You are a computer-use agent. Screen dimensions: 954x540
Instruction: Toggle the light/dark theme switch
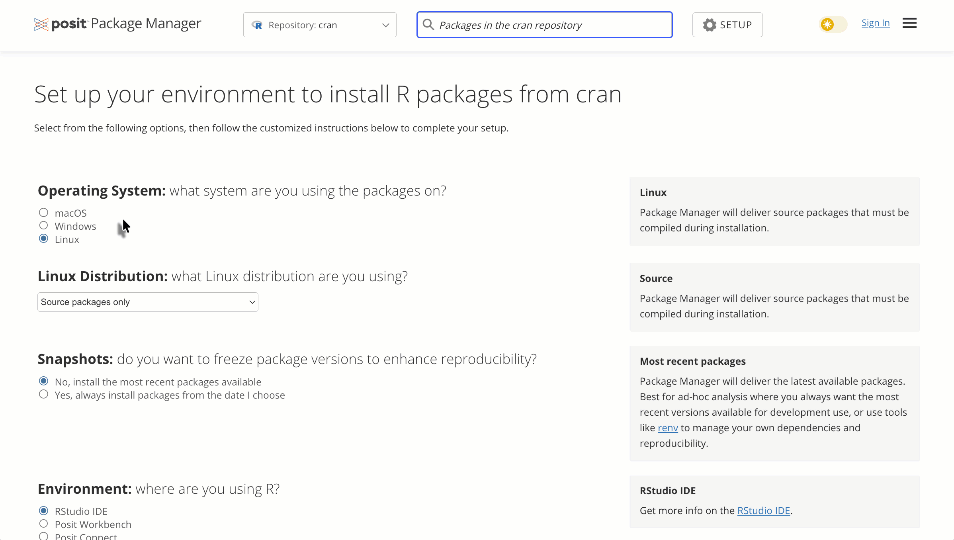click(833, 24)
